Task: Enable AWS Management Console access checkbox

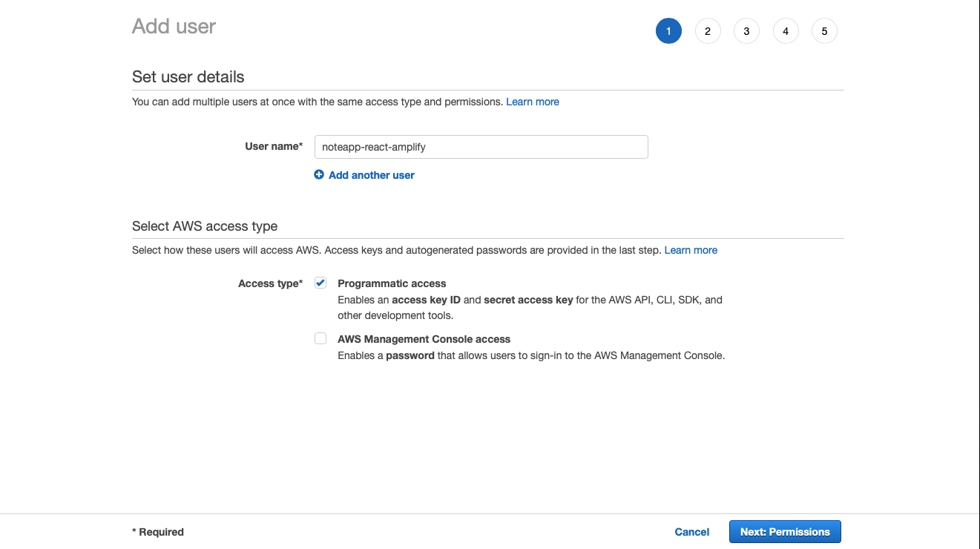Action: pyautogui.click(x=320, y=338)
